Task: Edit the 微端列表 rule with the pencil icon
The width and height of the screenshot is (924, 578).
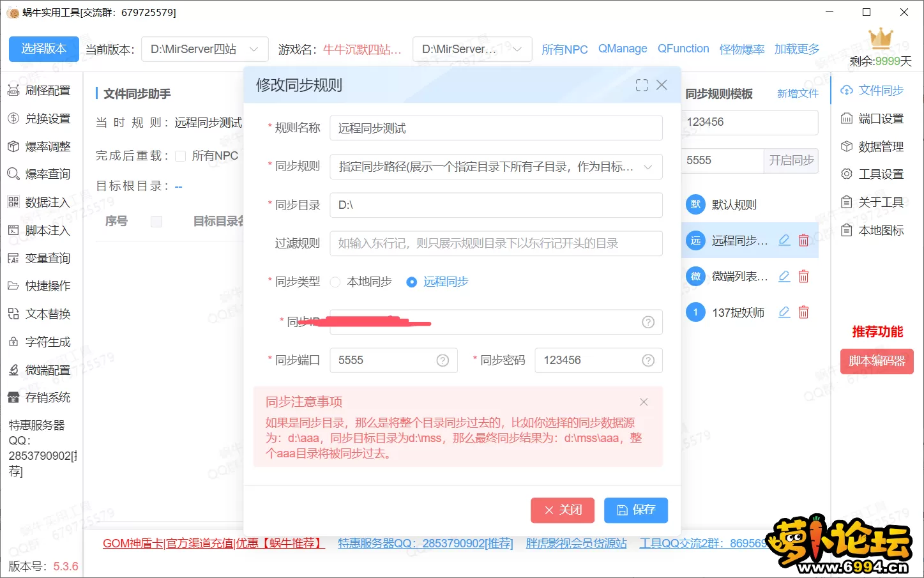Action: (785, 276)
